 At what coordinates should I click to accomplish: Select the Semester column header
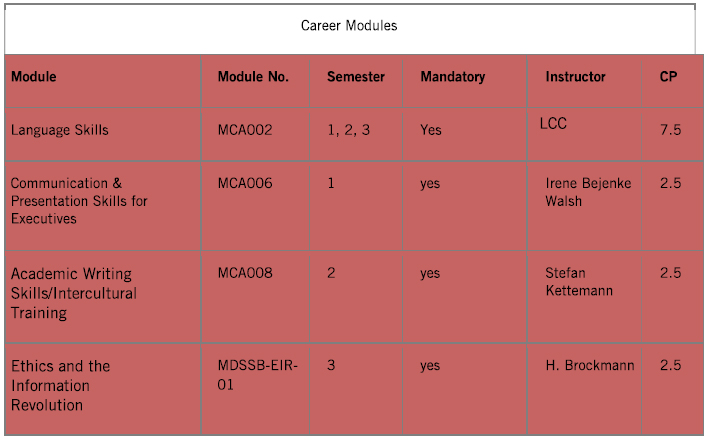(356, 77)
